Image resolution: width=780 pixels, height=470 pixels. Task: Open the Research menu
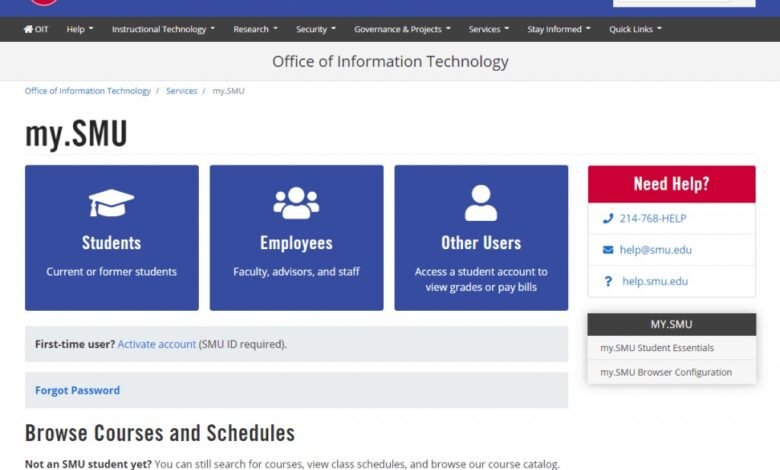[x=256, y=29]
